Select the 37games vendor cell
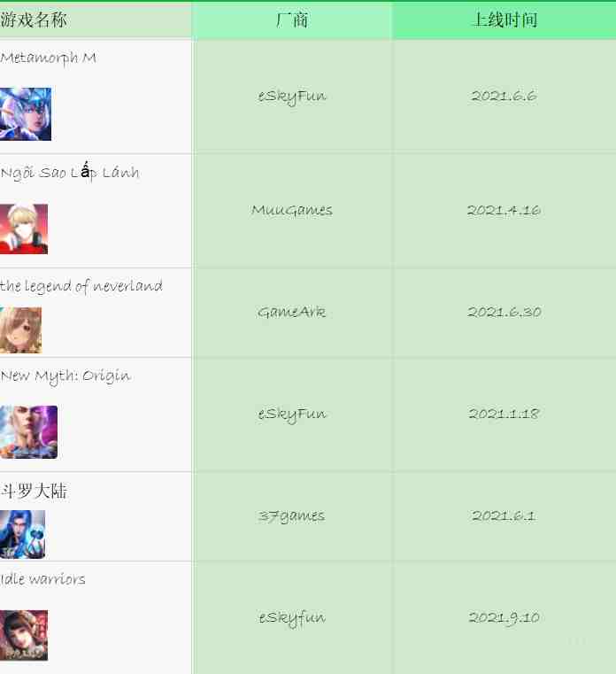The height and width of the screenshot is (674, 616). (x=292, y=516)
